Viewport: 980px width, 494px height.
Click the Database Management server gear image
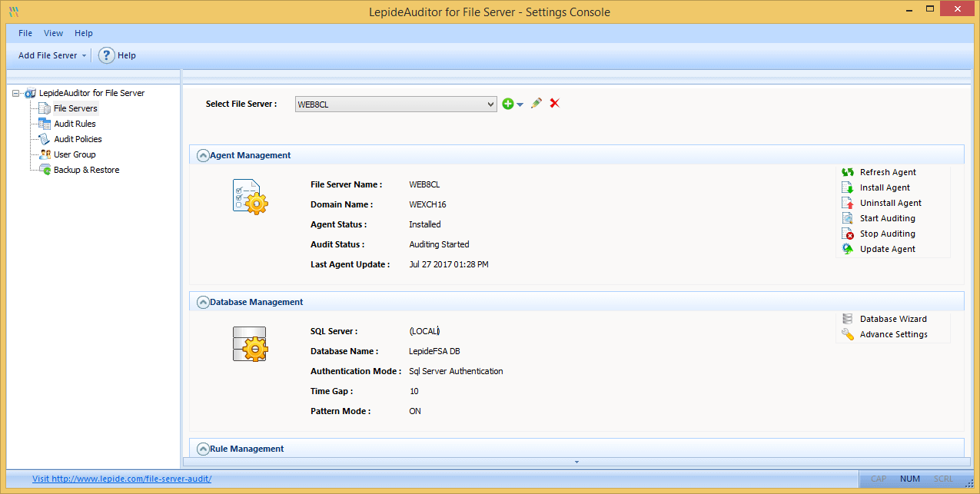coord(250,343)
